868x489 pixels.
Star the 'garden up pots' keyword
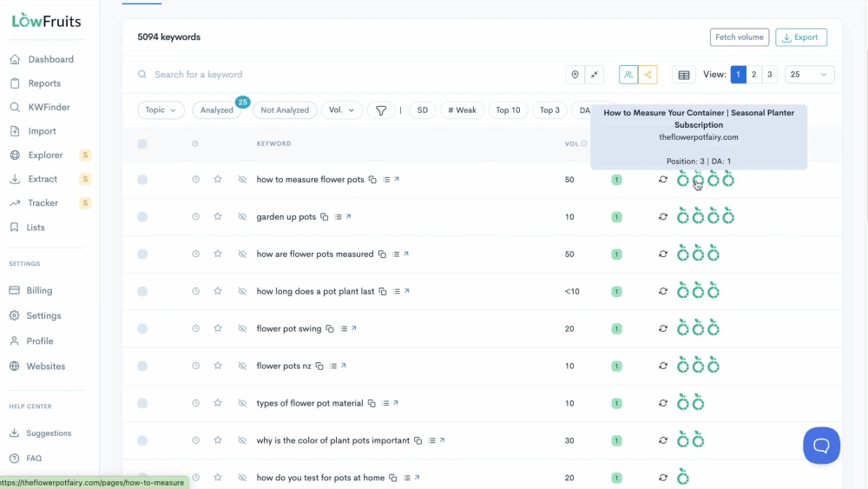coord(218,216)
